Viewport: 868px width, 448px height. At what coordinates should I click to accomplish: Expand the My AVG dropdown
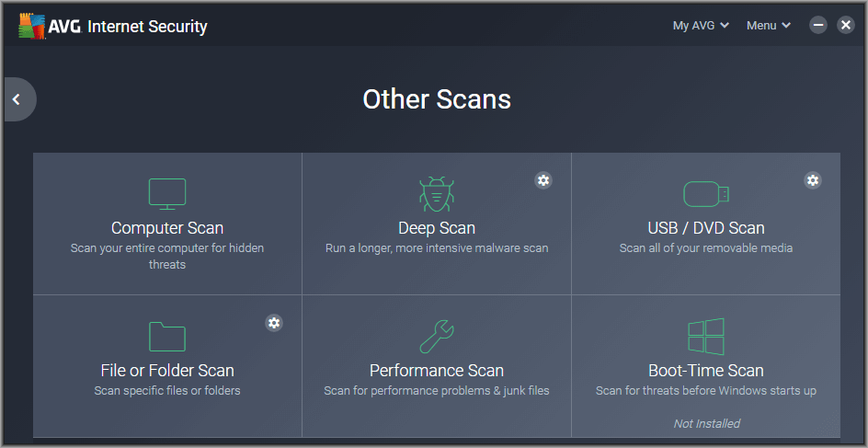click(x=701, y=26)
